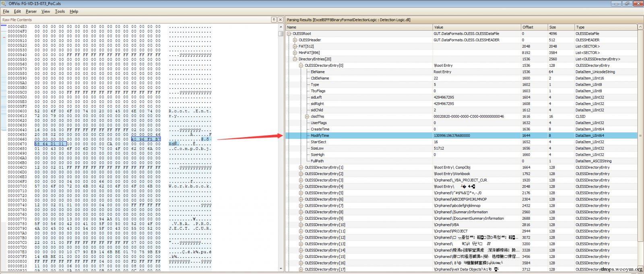Open the Tools menu
This screenshot has height=274, width=644.
60,11
